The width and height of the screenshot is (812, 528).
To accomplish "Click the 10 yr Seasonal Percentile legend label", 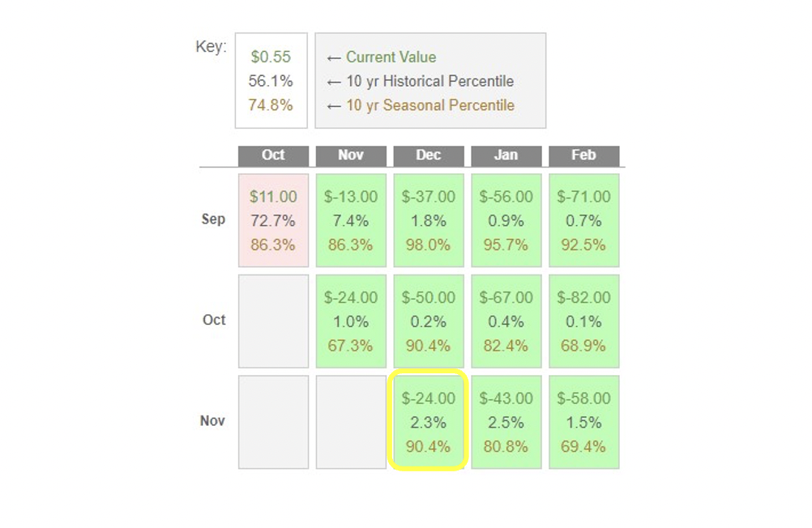I will (430, 105).
